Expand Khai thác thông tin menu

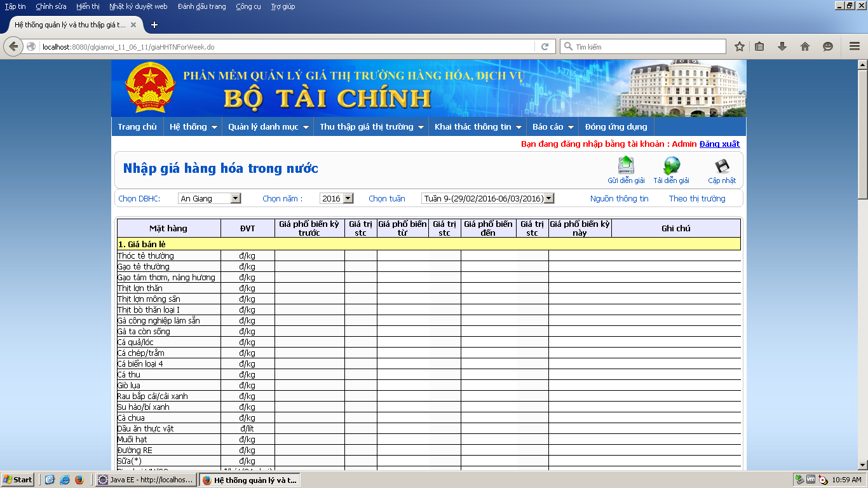[x=477, y=126]
